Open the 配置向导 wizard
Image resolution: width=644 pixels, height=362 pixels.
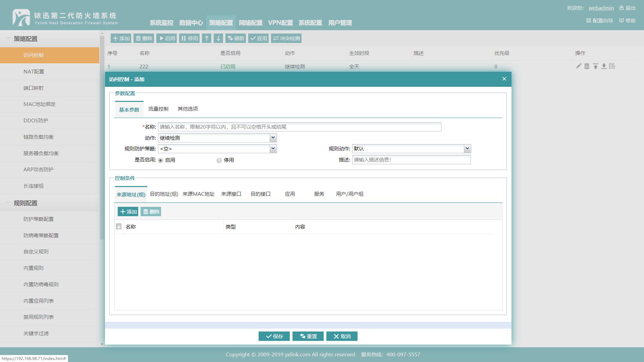tap(600, 20)
